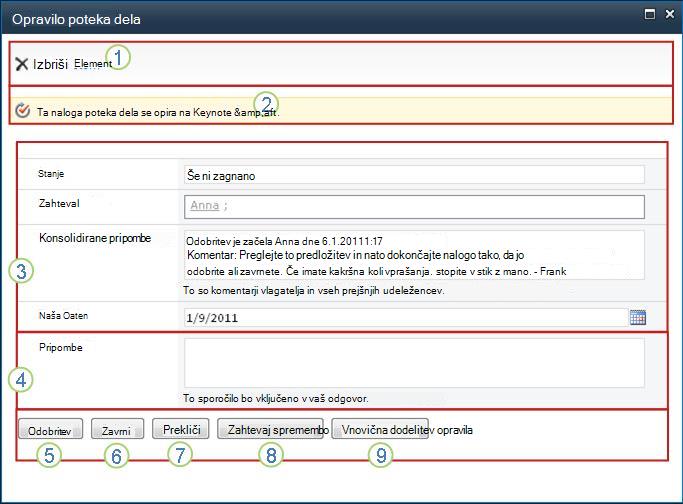Viewport: 683px width, 504px height.
Task: Click the Zavrni button
Action: coord(117,430)
